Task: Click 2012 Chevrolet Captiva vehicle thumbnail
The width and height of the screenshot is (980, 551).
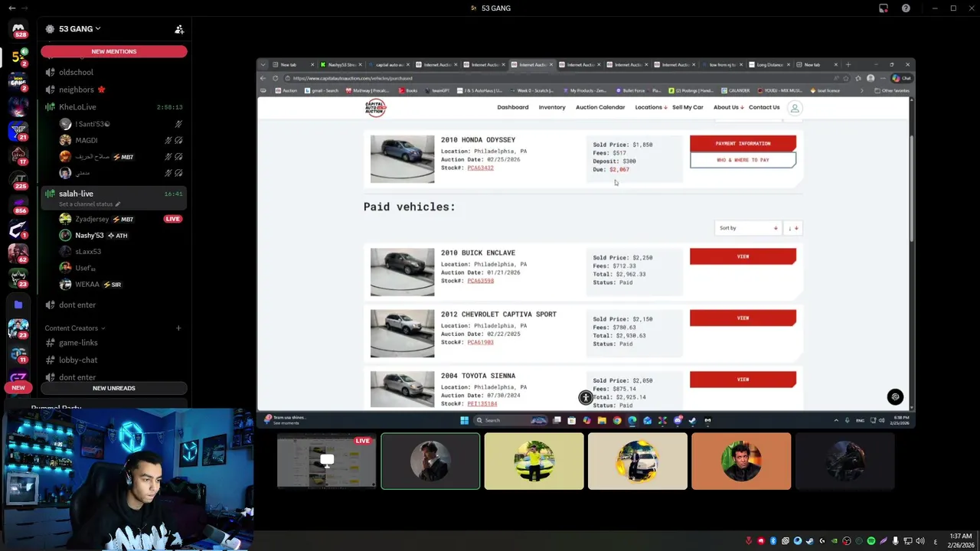Action: coord(402,334)
